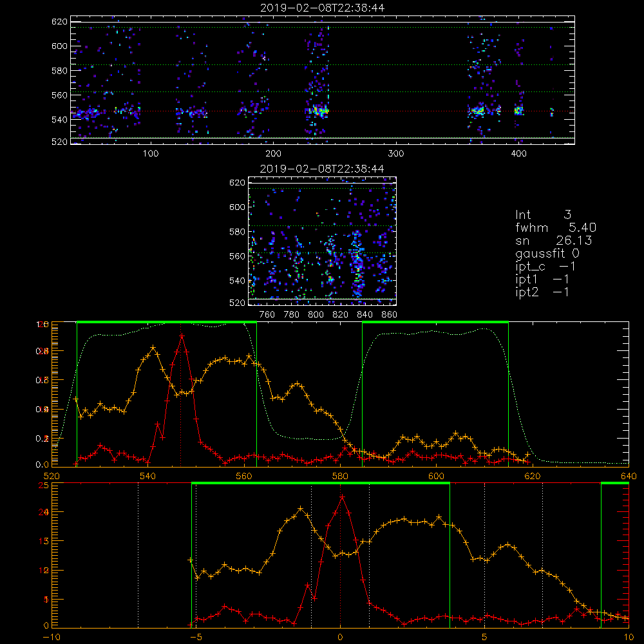Select the 'fwhm 5.40' readout line
This screenshot has height=644, width=644.
tap(556, 227)
